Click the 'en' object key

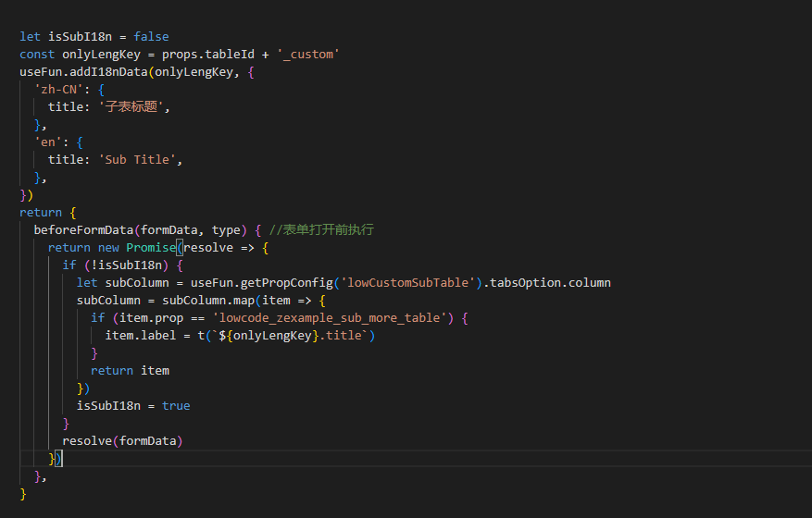(x=48, y=142)
